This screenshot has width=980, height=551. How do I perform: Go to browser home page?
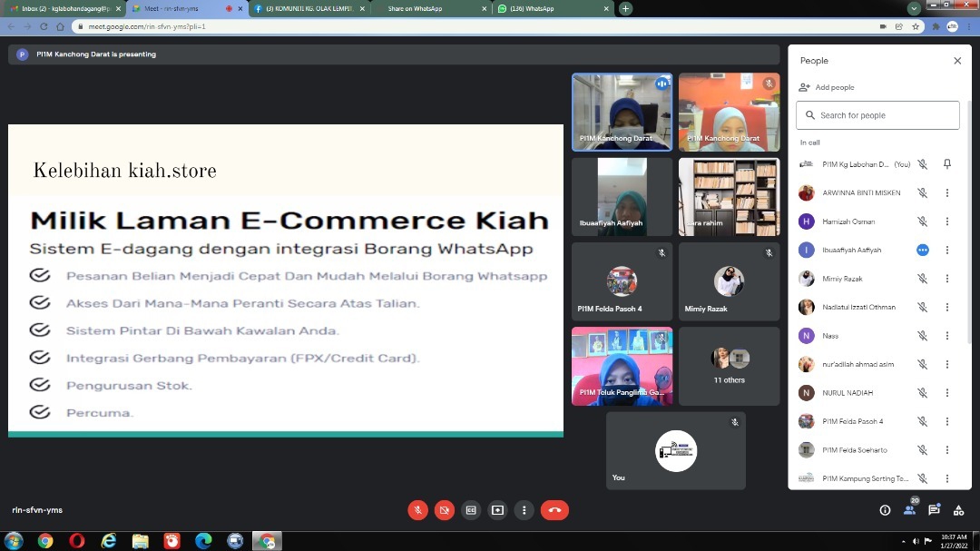point(60,26)
